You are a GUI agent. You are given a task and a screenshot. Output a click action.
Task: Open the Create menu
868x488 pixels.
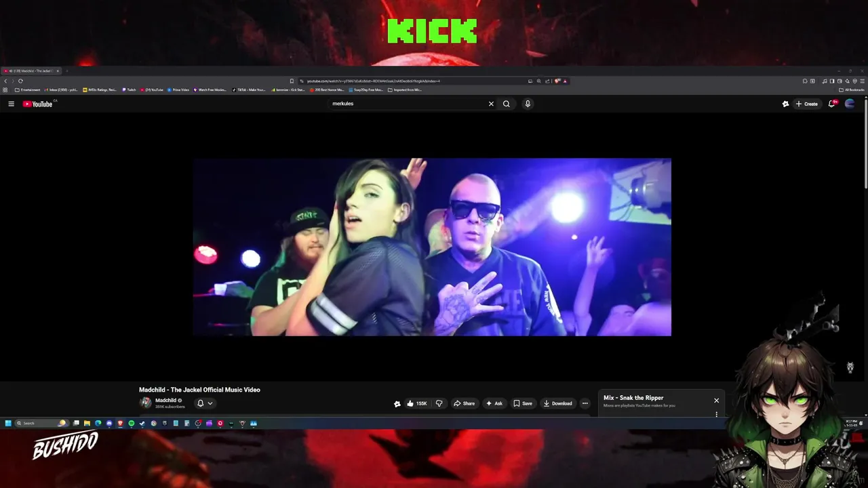806,104
